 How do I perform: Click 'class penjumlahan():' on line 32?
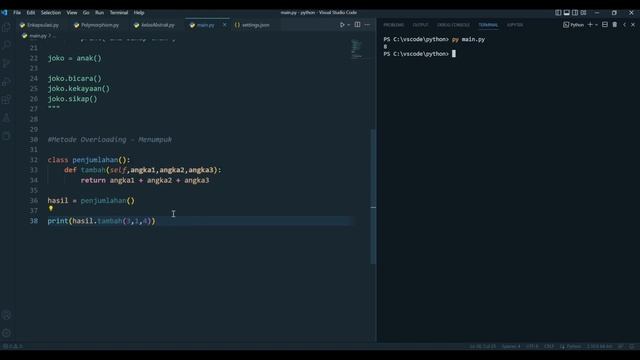point(89,160)
